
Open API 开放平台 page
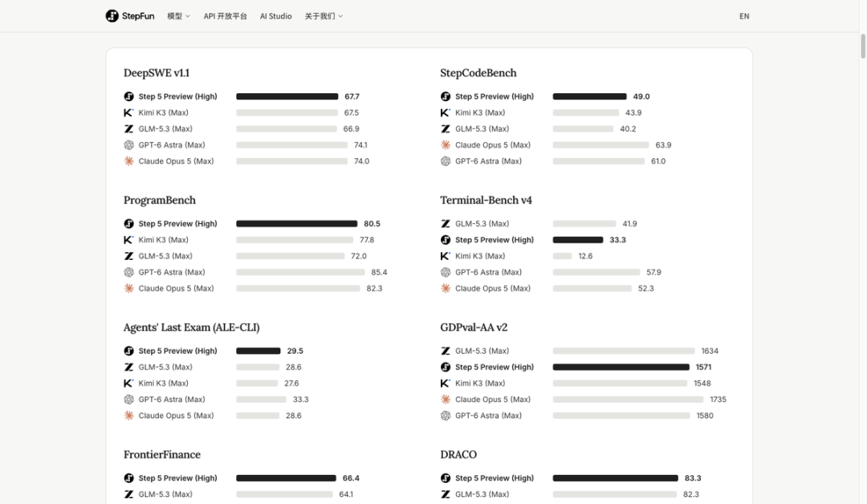(x=225, y=16)
